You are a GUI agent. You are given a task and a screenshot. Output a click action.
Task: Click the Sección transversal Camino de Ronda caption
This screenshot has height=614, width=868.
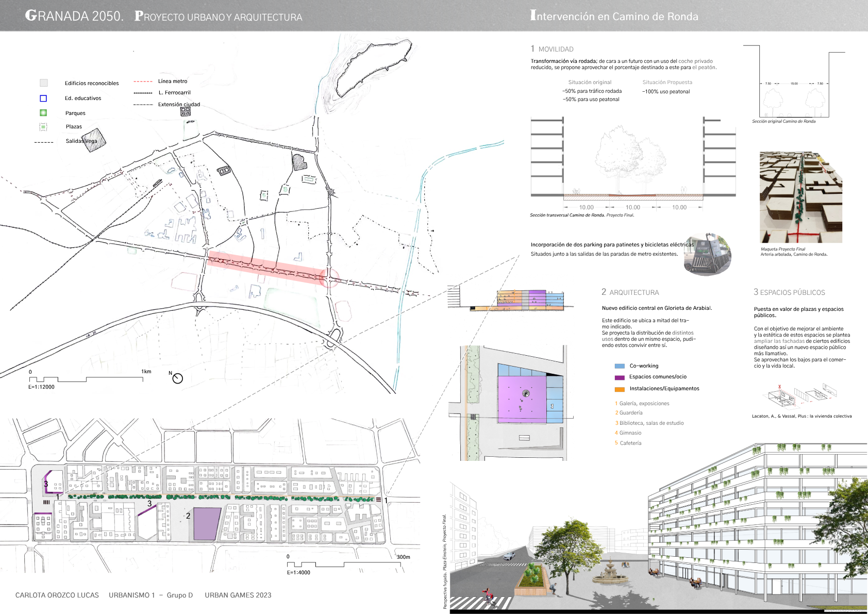point(582,215)
